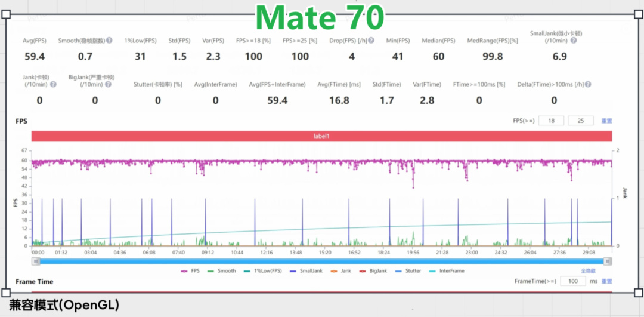
Task: Click the Var(FTime) value 2.8
Action: pyautogui.click(x=427, y=100)
